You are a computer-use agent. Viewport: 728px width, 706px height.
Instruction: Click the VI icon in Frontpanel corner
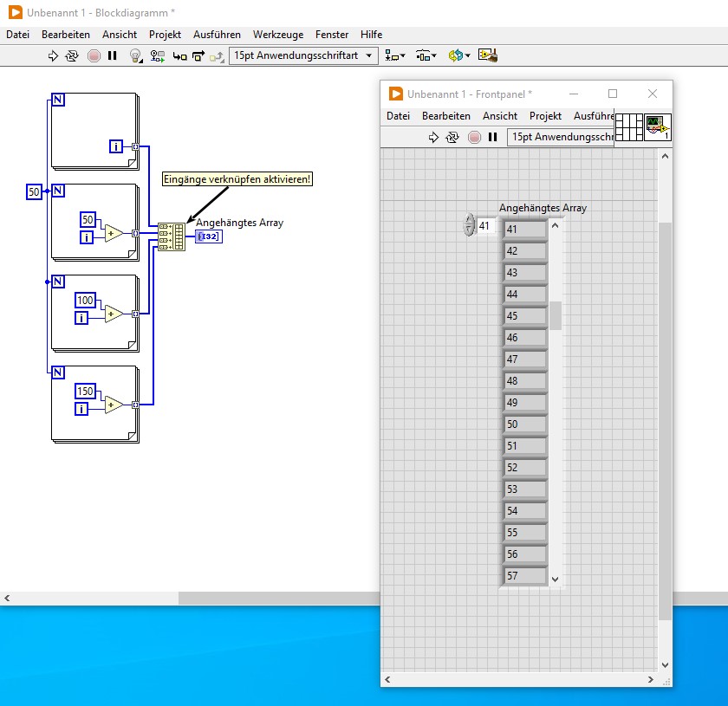[x=658, y=127]
